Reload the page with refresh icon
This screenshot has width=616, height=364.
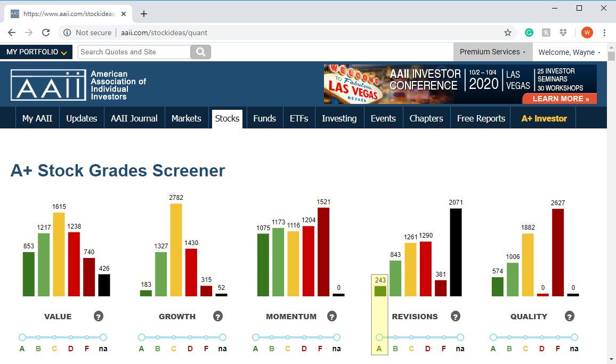[46, 33]
